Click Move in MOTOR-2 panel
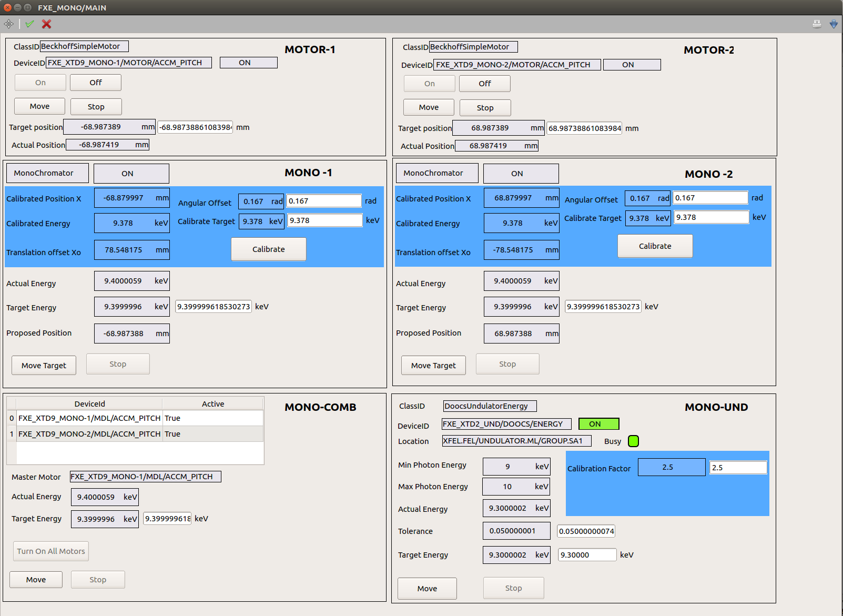The width and height of the screenshot is (843, 616). coord(429,107)
